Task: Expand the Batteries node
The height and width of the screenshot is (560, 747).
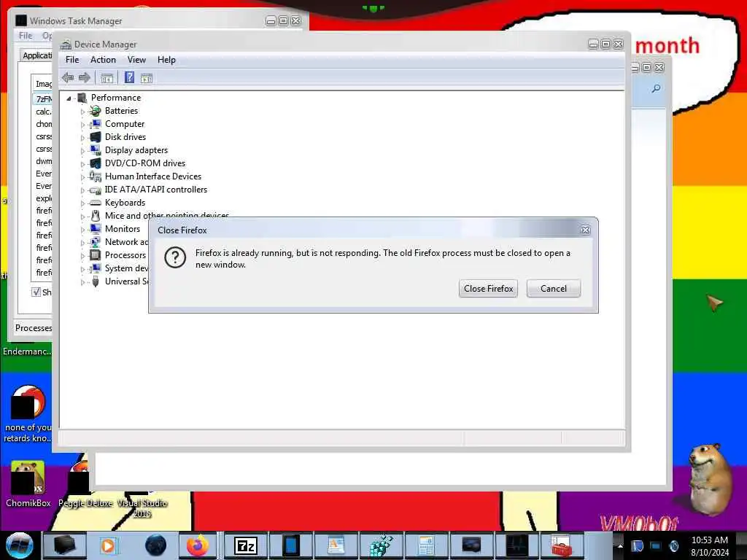Action: [x=82, y=112]
